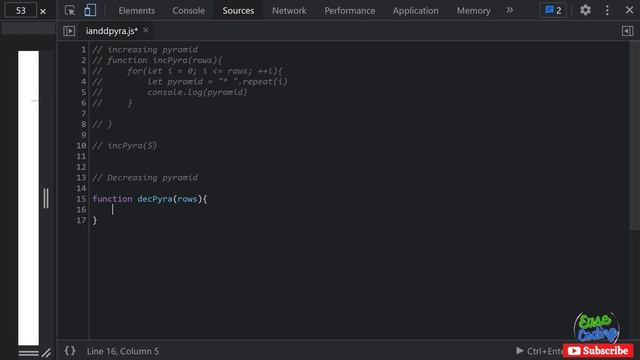Close the ianddpyra.js tab
The image size is (640, 360).
pyautogui.click(x=146, y=30)
